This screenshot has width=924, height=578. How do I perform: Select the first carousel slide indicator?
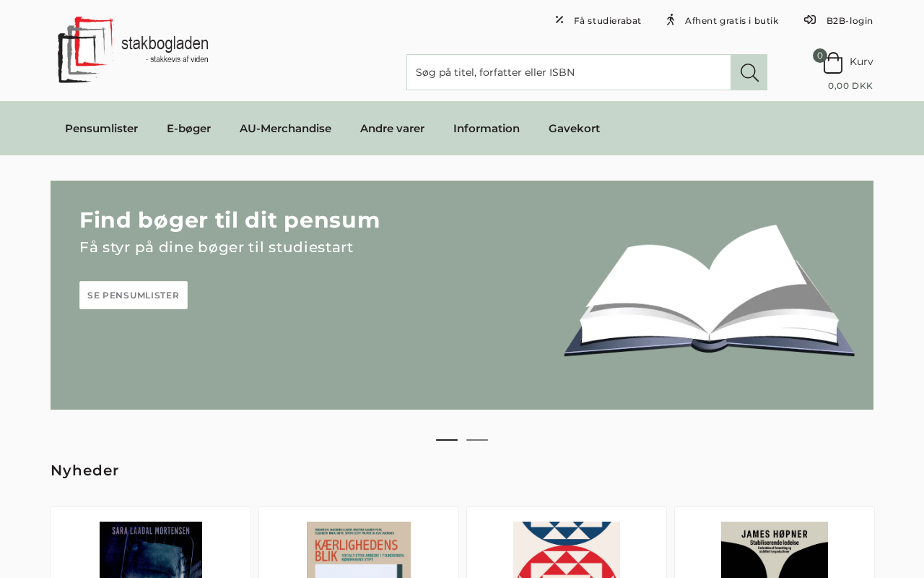click(x=447, y=439)
